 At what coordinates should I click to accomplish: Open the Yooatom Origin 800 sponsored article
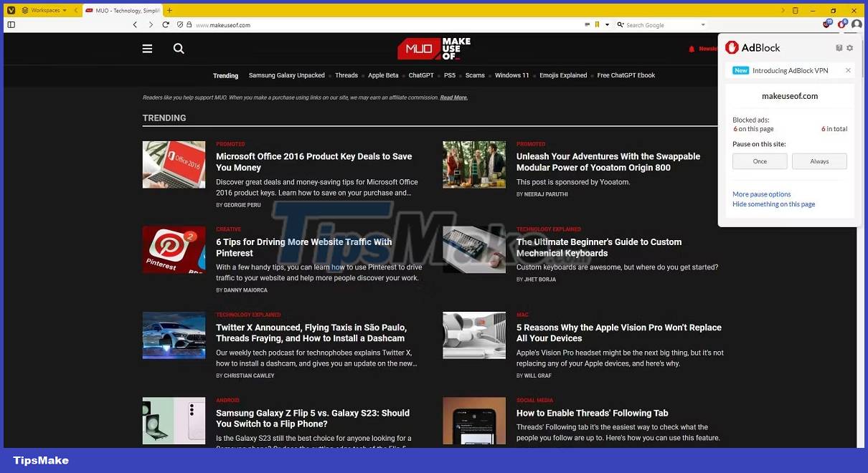[608, 162]
